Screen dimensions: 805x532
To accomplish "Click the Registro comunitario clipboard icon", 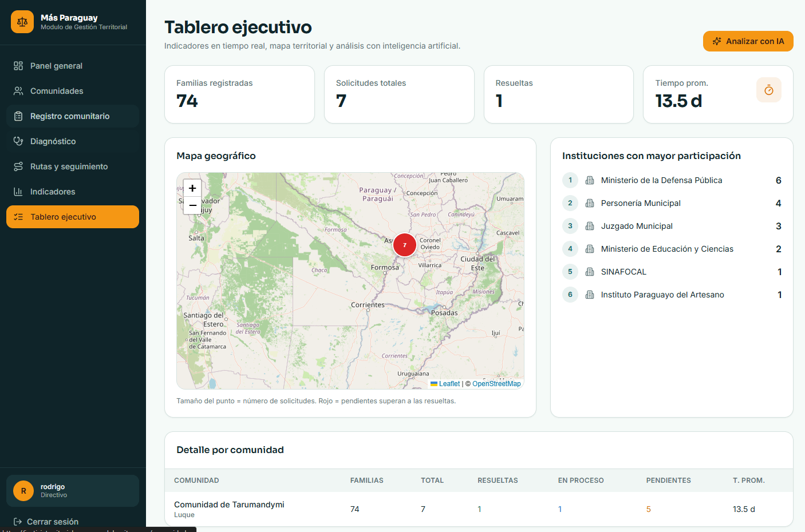I will click(18, 116).
